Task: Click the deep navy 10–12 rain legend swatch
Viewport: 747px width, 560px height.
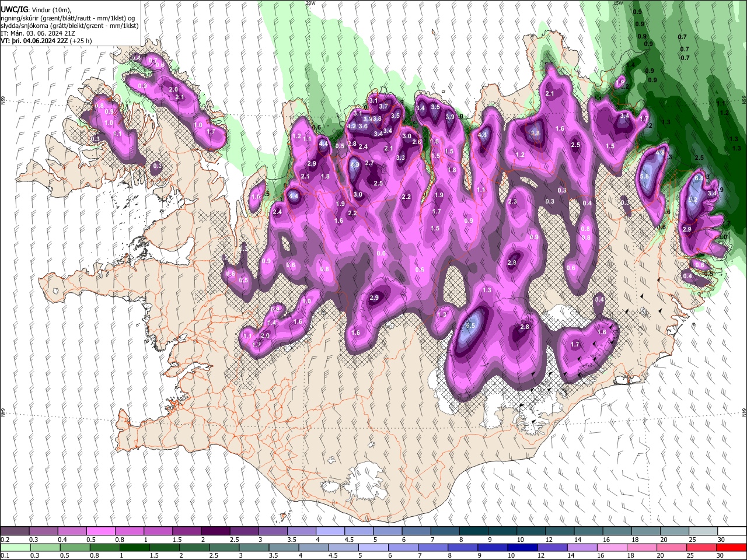Action: click(522, 548)
